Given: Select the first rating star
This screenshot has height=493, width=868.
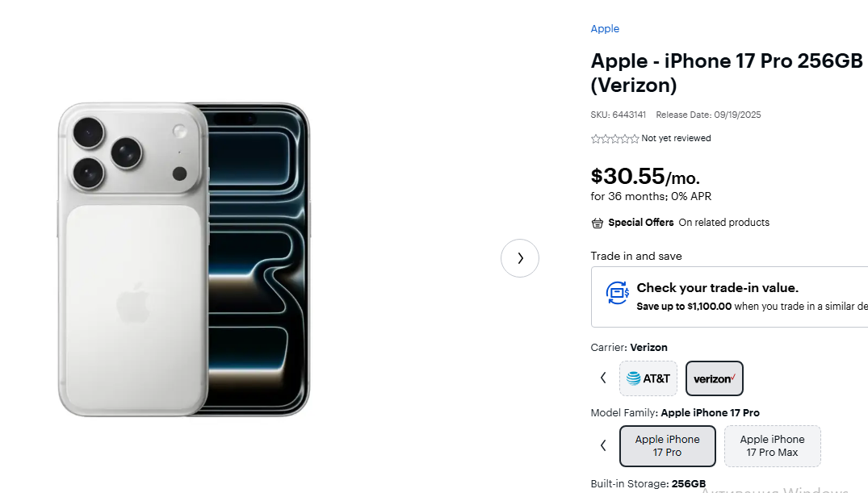Looking at the screenshot, I should pos(594,138).
